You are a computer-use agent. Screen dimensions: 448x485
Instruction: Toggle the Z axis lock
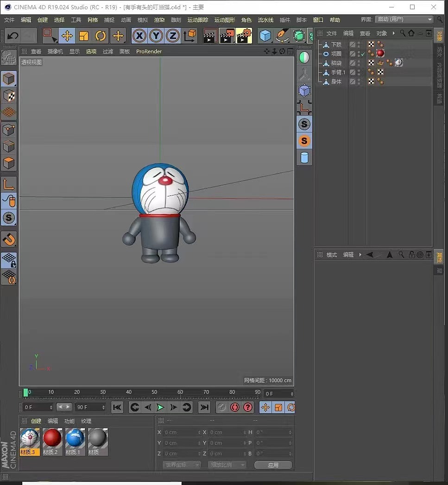(x=173, y=36)
